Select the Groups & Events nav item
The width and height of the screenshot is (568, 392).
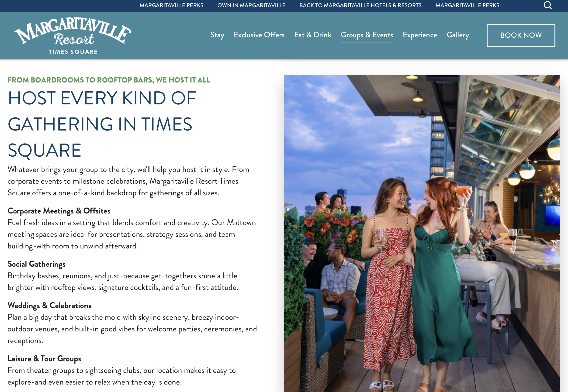click(x=367, y=35)
